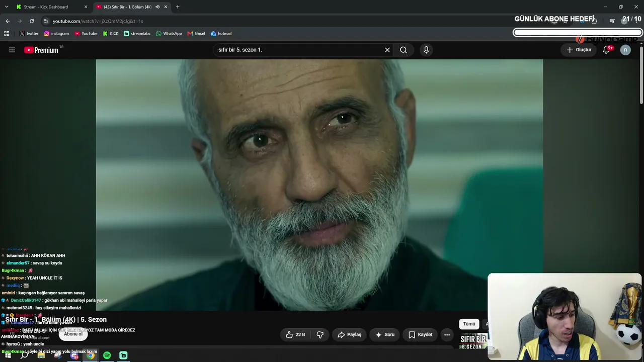Open the streamlabs bookmark
The image size is (644, 362).
pos(137,34)
